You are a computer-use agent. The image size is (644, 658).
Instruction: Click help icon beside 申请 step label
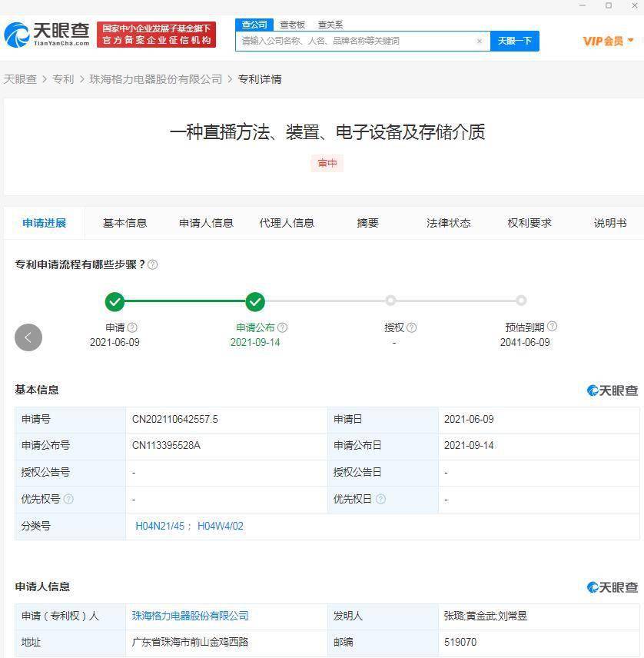tap(132, 327)
